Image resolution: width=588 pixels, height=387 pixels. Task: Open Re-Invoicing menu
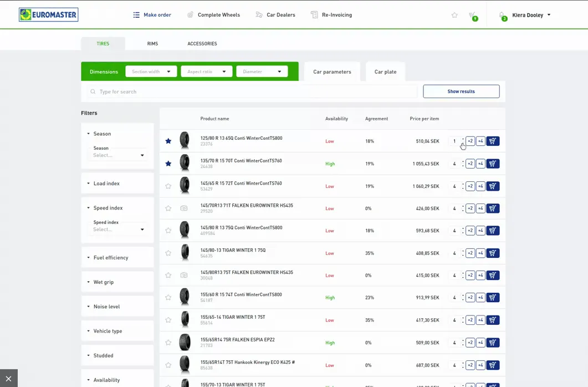331,15
